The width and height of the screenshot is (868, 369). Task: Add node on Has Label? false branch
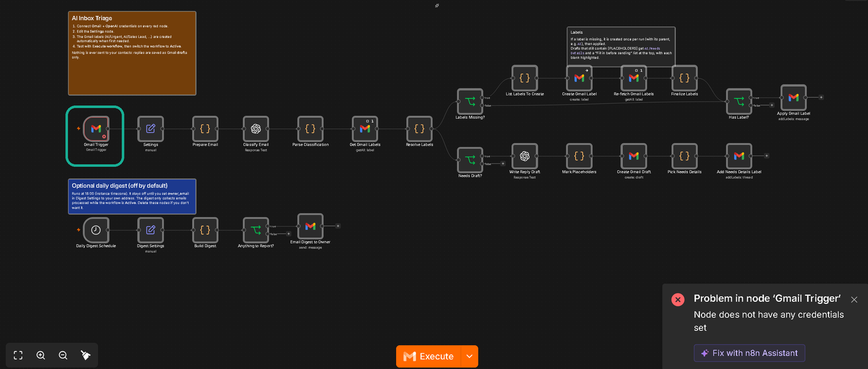pyautogui.click(x=772, y=105)
